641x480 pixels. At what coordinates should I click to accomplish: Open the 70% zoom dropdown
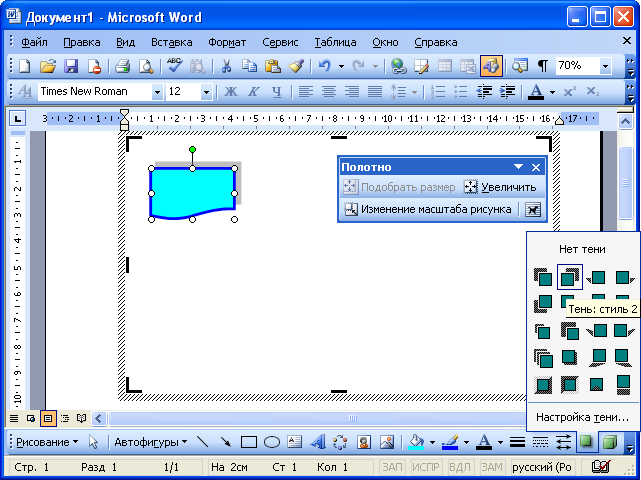(605, 66)
